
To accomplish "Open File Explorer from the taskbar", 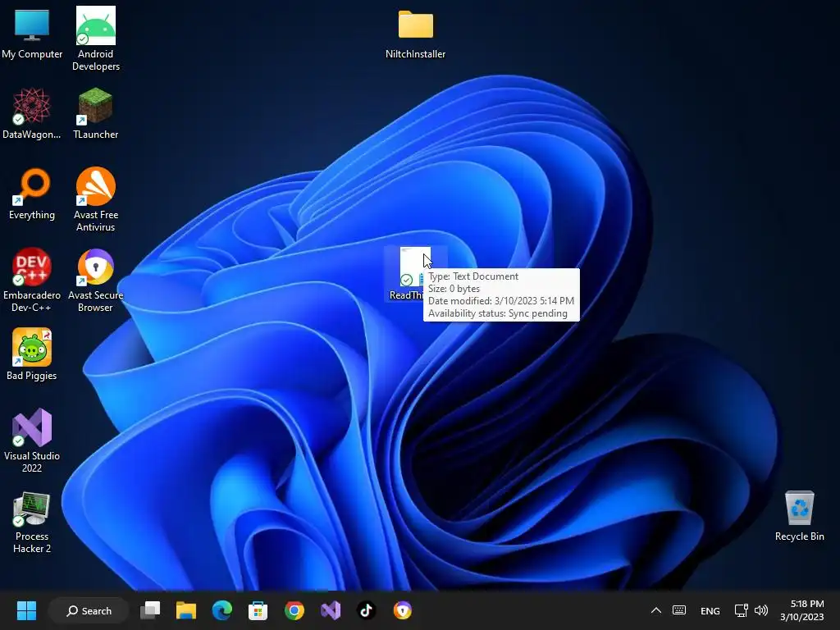I will (186, 610).
